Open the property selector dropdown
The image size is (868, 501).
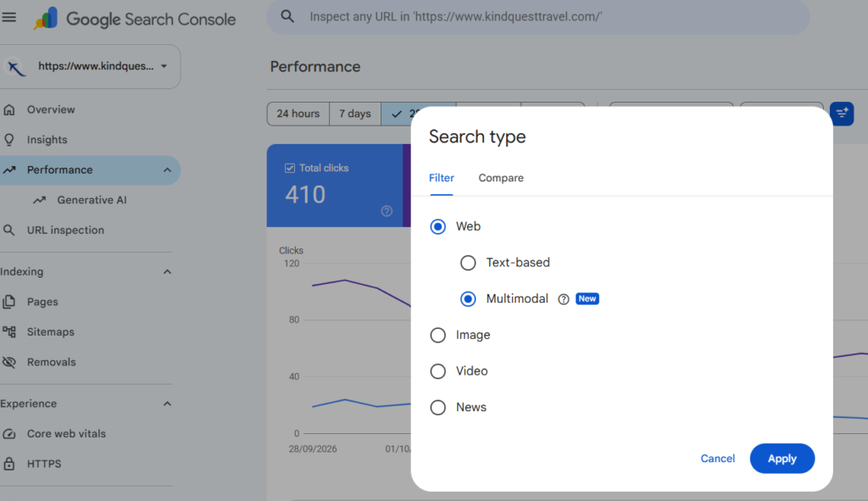[90, 66]
